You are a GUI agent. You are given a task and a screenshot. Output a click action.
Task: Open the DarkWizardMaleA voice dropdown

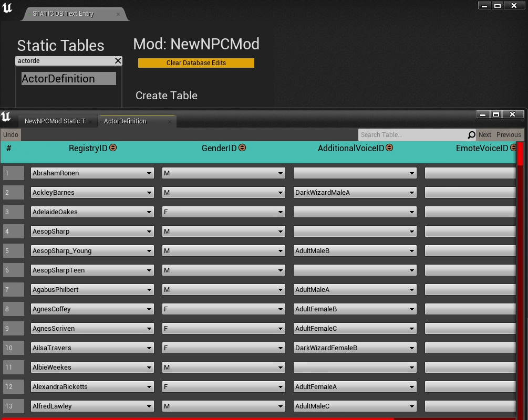355,193
